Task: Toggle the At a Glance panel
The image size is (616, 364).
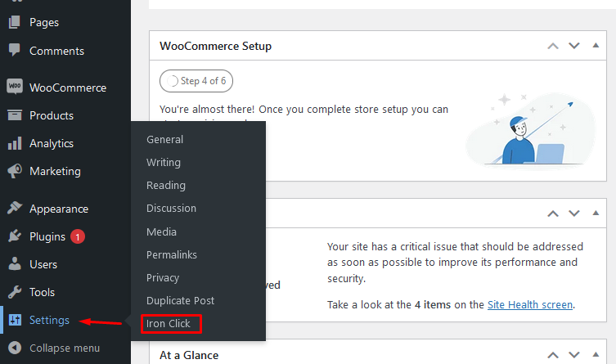Action: coord(595,355)
